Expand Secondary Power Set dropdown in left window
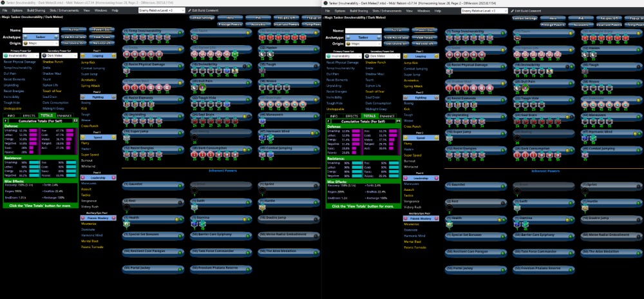Screen dimensions: 644x299 coord(76,56)
